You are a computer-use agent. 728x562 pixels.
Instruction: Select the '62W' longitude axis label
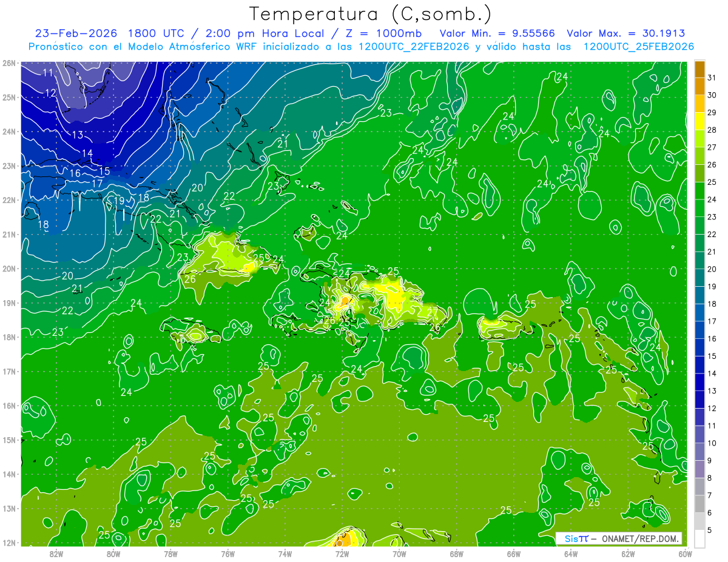[x=628, y=553]
